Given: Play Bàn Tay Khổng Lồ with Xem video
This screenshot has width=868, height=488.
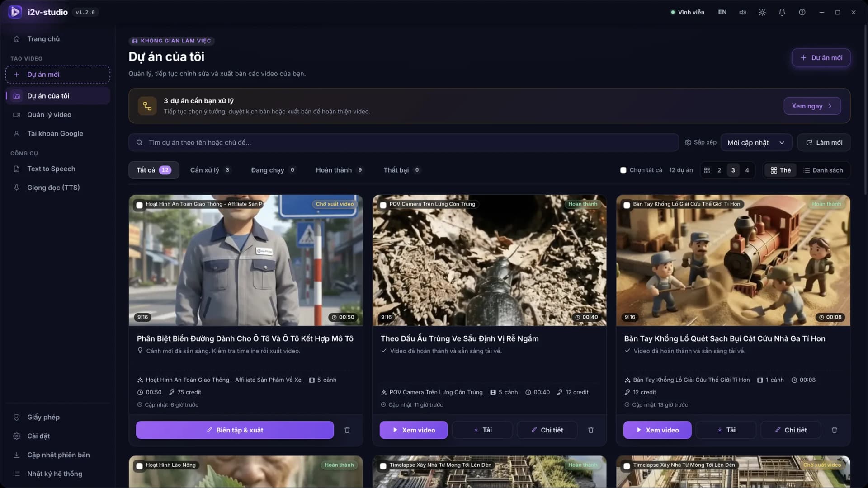Looking at the screenshot, I should [657, 430].
